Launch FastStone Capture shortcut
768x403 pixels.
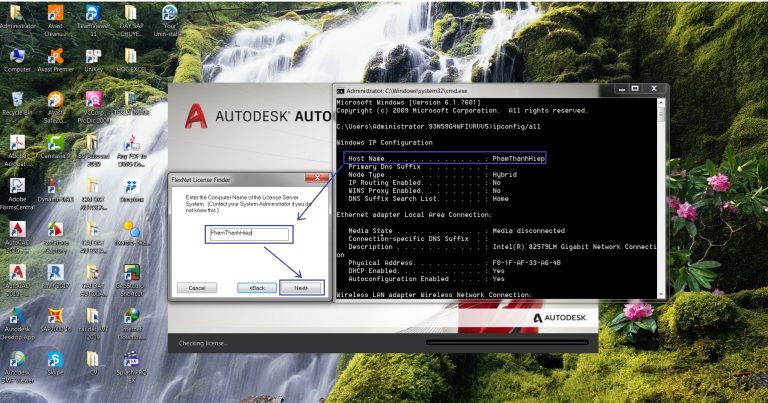[55, 237]
